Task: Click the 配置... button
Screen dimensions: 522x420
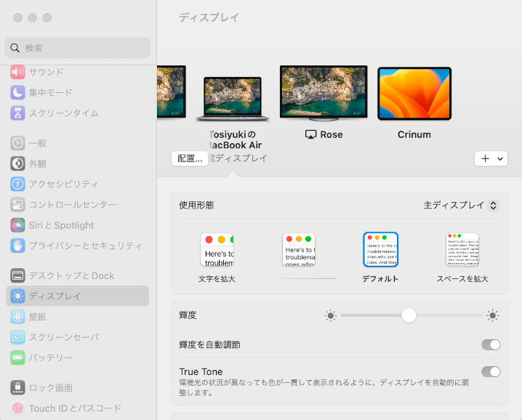Action: 190,158
